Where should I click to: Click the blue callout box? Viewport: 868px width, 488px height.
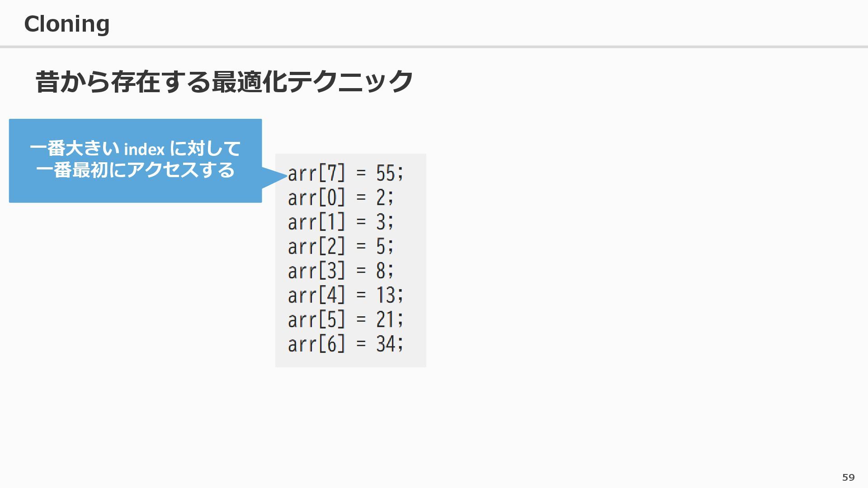135,190
